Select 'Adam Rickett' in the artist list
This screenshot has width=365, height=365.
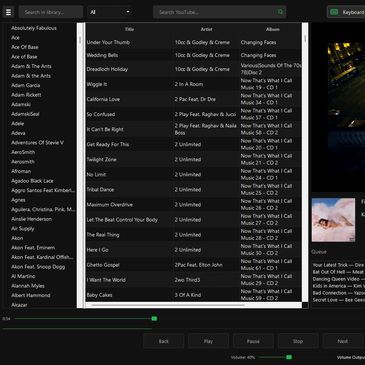click(x=26, y=95)
